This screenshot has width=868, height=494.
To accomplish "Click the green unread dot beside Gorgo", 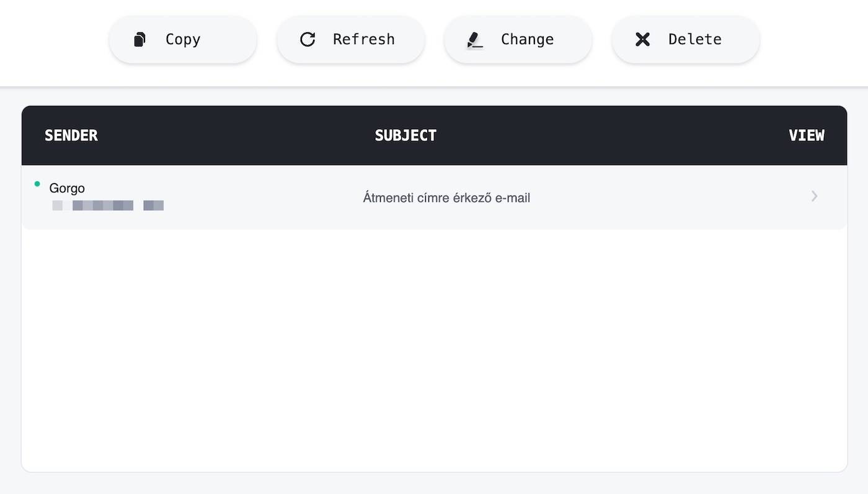I will [x=37, y=184].
